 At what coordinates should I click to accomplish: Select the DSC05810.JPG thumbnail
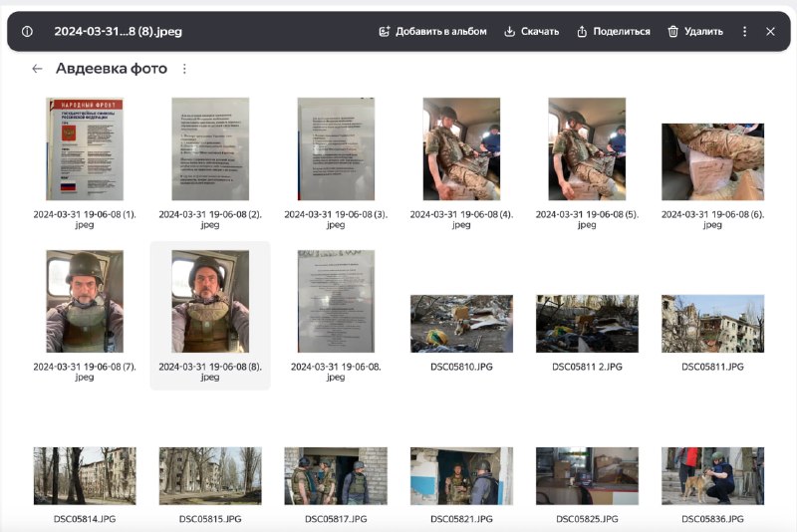tap(461, 324)
